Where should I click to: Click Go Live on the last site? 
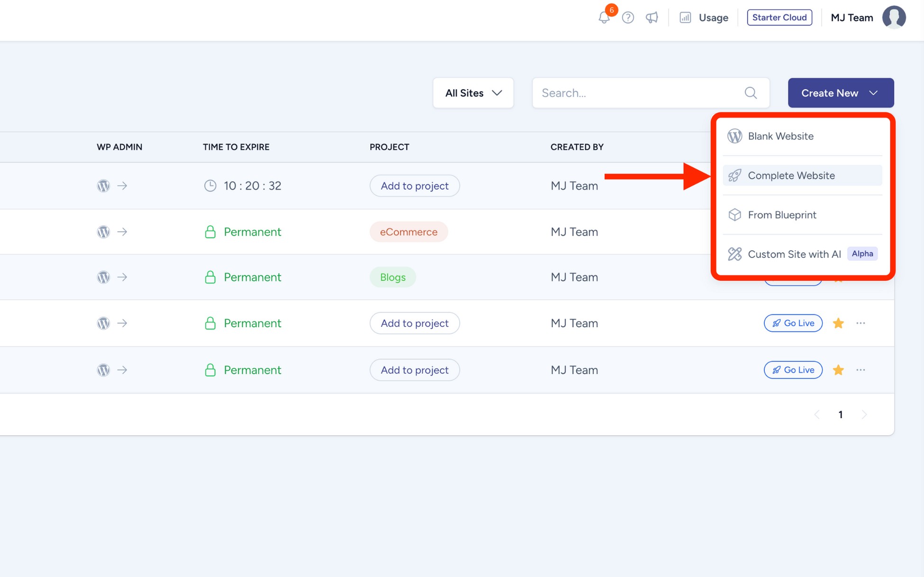(x=793, y=370)
